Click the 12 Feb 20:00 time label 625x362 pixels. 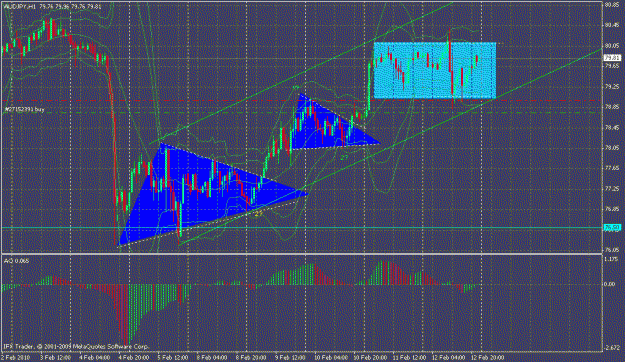pos(487,357)
